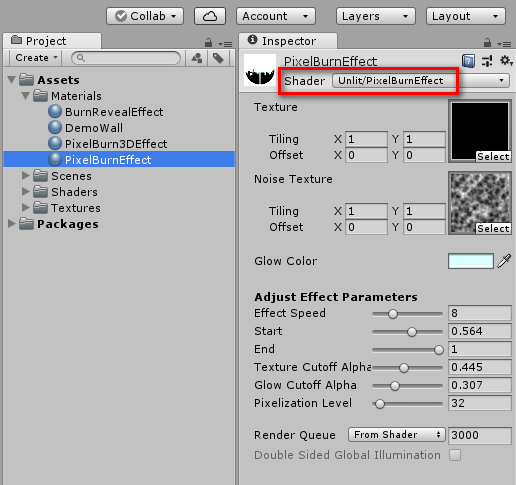The height and width of the screenshot is (485, 516).
Task: Click the Texture Cutoff Alpha slider
Action: pos(407,368)
